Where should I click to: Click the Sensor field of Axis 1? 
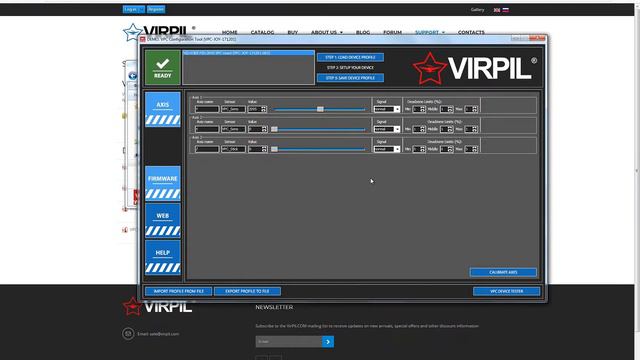[x=233, y=109]
